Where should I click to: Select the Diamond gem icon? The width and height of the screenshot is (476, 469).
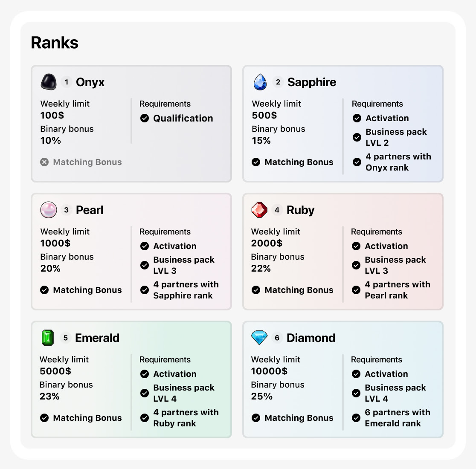click(260, 337)
